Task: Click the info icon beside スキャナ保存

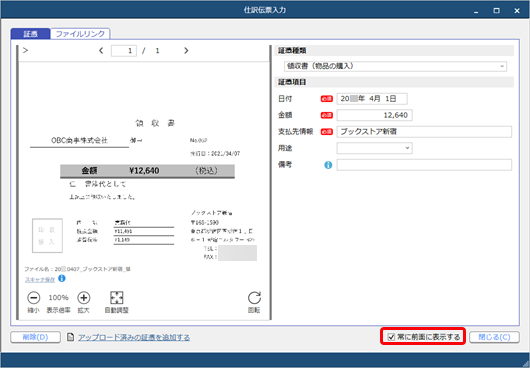Action: tap(62, 278)
